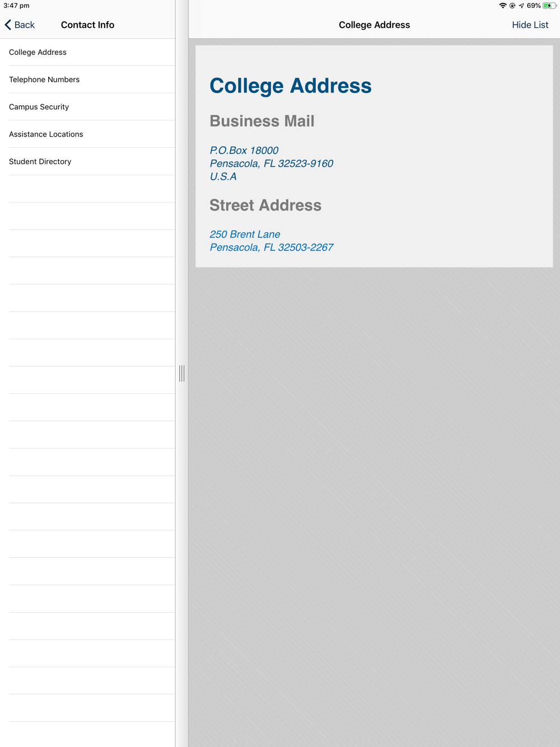Tap the 250 Brent Lane address link

tap(245, 234)
